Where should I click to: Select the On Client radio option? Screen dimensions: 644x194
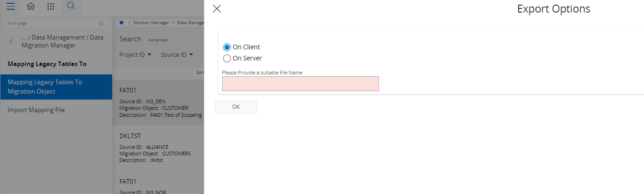(227, 47)
